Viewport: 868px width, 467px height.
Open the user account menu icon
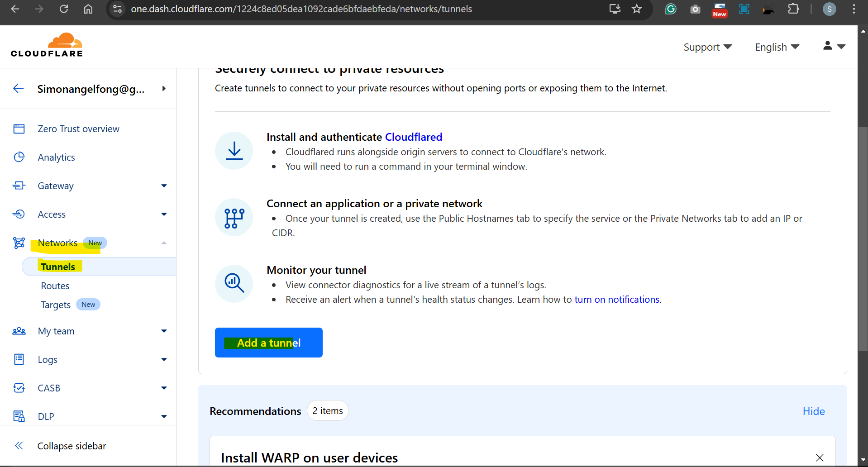(x=834, y=46)
